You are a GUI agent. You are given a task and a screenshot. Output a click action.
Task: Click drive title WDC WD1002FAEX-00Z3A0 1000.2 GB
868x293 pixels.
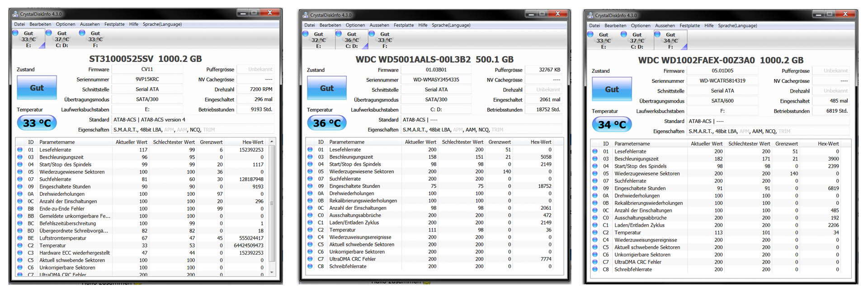[x=721, y=60]
